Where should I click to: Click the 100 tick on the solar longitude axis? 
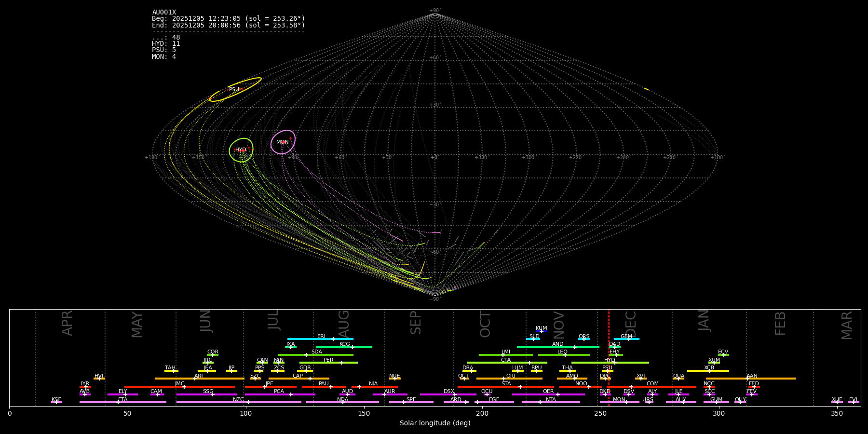[246, 413]
